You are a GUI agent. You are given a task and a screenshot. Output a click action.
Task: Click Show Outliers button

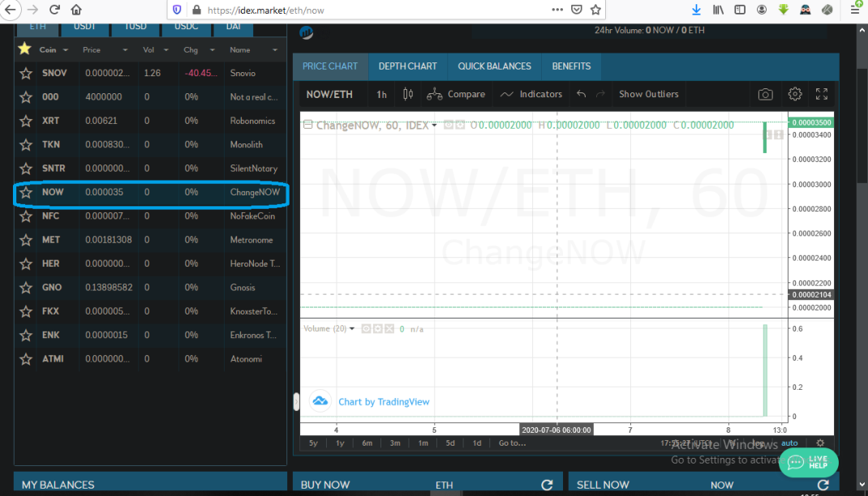[x=649, y=94]
